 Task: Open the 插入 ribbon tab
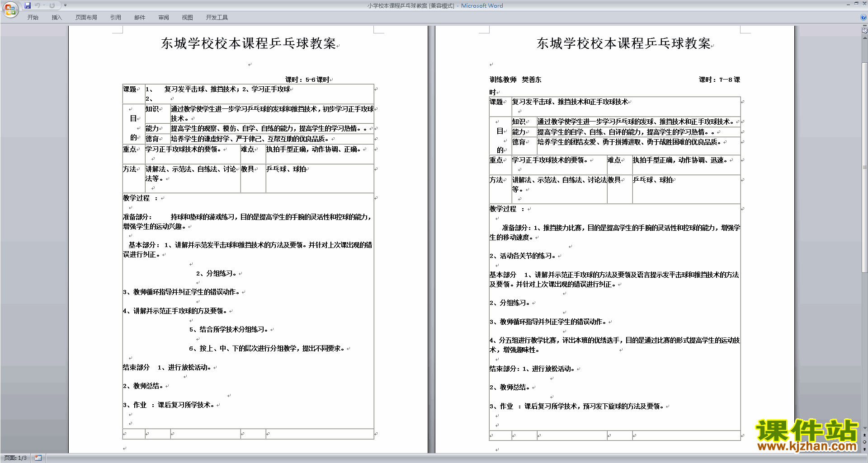click(x=57, y=18)
